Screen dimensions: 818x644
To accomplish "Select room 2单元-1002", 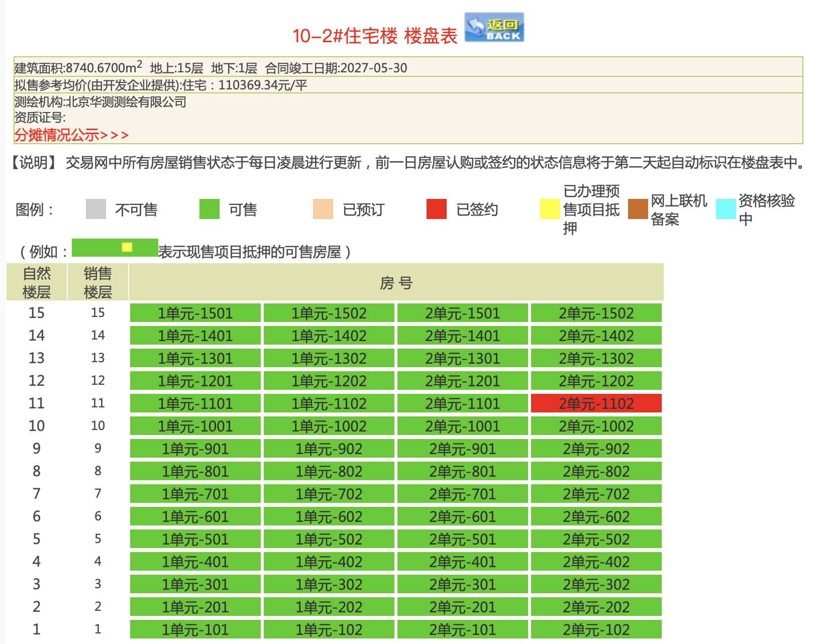I will pyautogui.click(x=596, y=426).
